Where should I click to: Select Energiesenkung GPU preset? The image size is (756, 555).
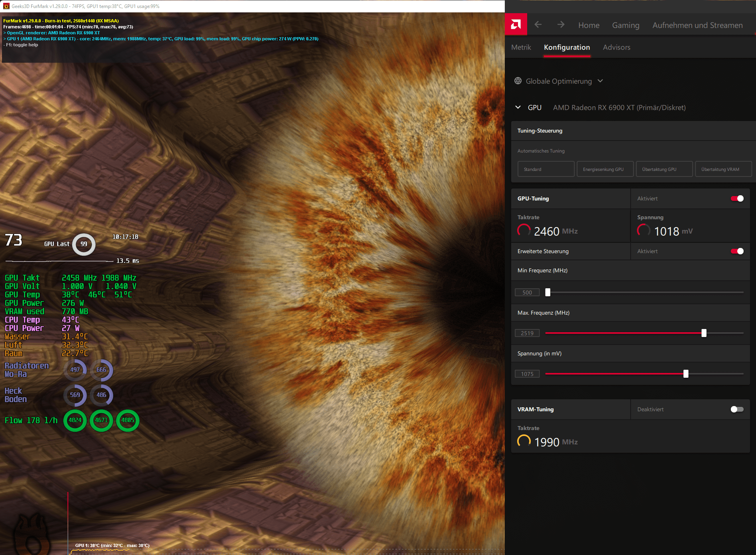pyautogui.click(x=605, y=169)
